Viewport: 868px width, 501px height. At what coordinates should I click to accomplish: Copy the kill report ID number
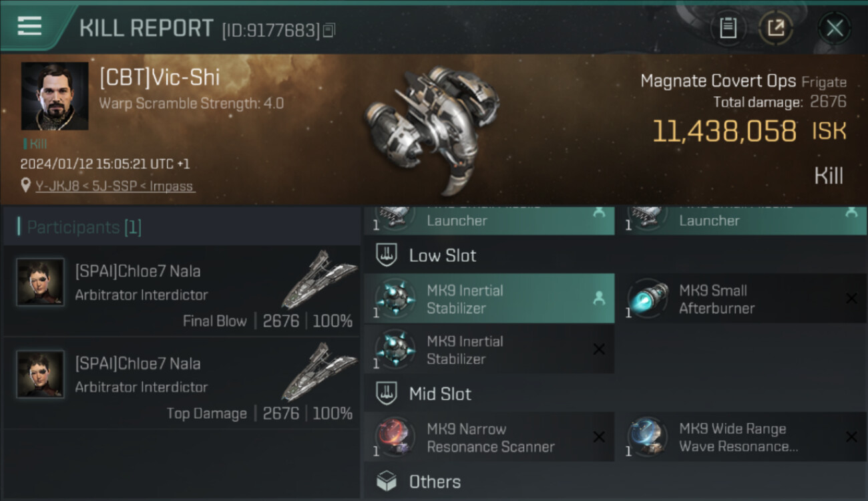coord(329,30)
